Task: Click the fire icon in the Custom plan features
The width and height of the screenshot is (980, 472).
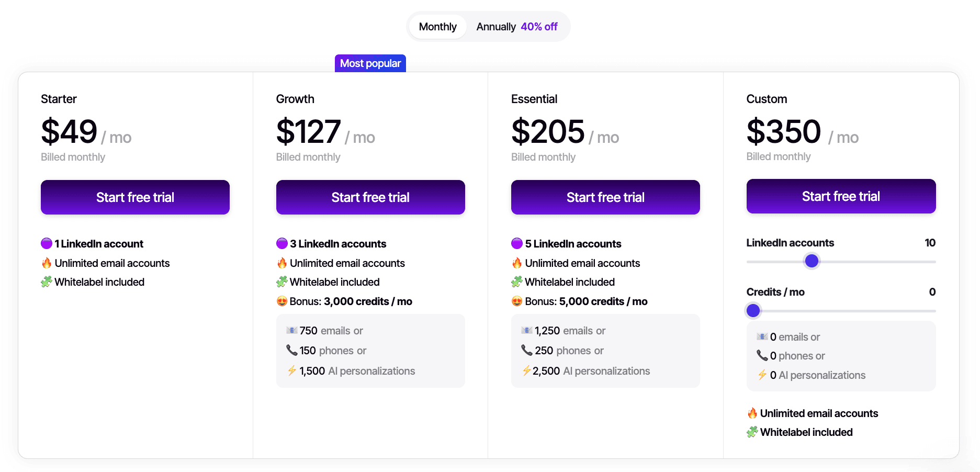Action: click(x=752, y=413)
